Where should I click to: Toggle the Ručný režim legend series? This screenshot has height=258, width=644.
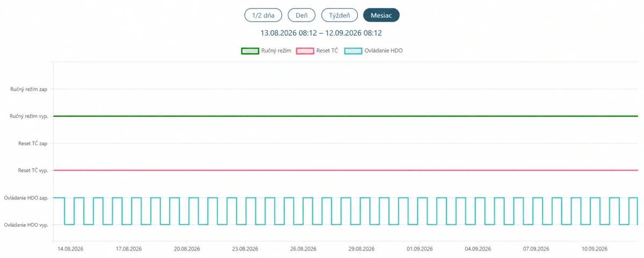(266, 50)
